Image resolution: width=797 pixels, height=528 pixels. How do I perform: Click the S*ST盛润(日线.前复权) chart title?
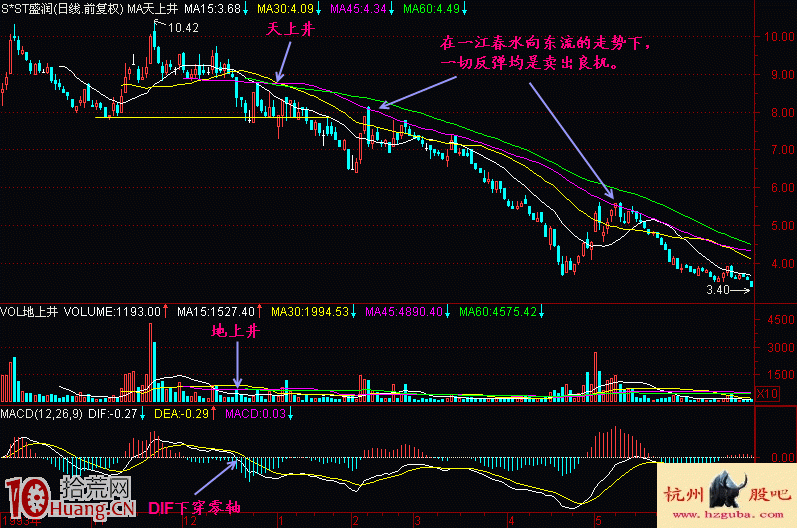coord(62,9)
